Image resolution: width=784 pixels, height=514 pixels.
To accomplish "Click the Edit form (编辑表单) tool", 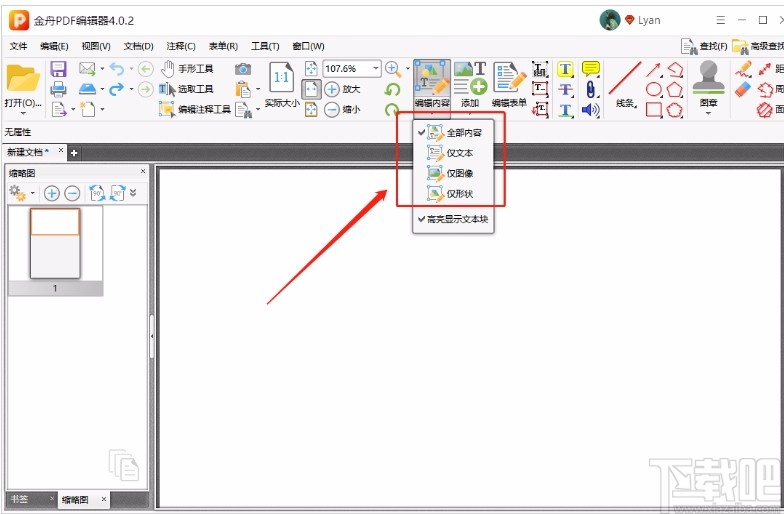I will click(x=510, y=84).
